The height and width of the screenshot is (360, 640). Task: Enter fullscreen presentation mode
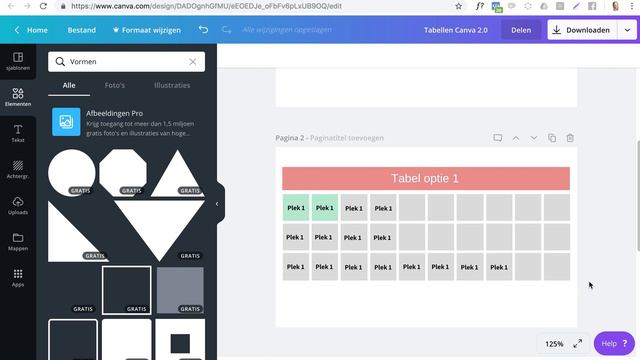(x=578, y=344)
